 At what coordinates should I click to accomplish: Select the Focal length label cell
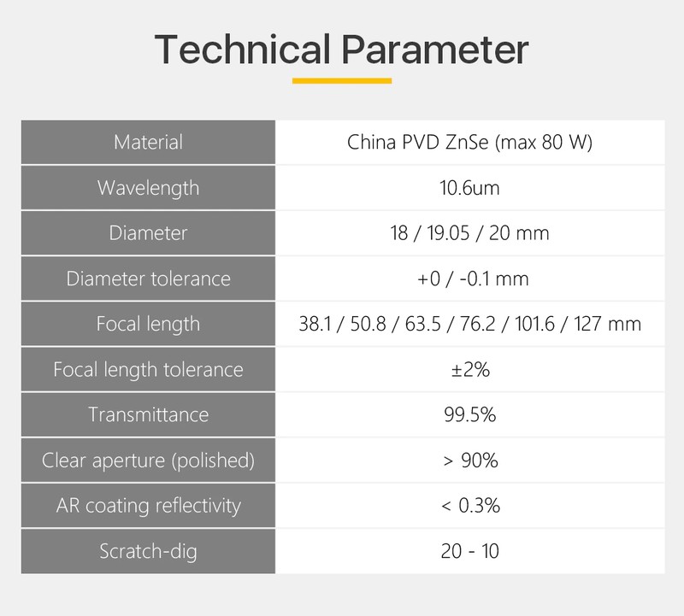tap(148, 324)
